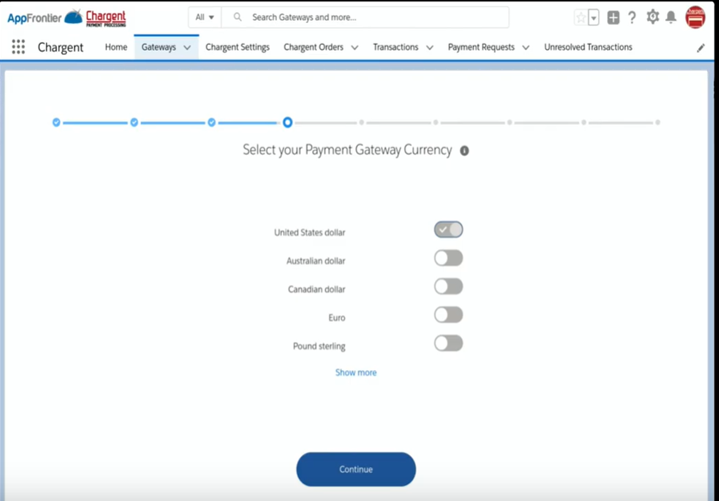This screenshot has width=719, height=501.
Task: Open the setup gear icon
Action: click(x=653, y=17)
